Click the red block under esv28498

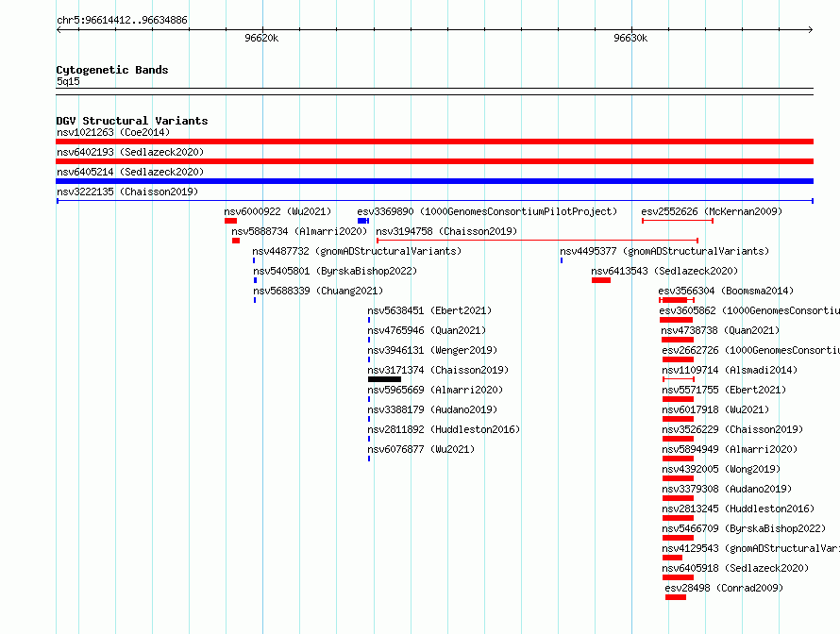pyautogui.click(x=676, y=597)
